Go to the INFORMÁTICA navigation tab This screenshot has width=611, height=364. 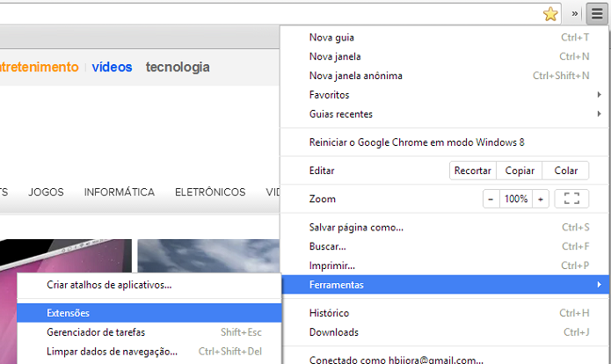[x=120, y=193]
